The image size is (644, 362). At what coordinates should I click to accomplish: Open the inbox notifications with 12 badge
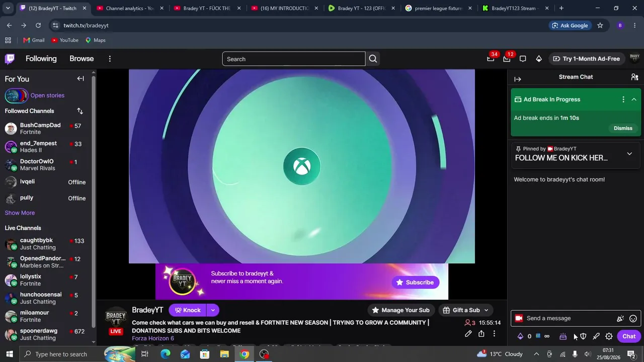click(507, 59)
